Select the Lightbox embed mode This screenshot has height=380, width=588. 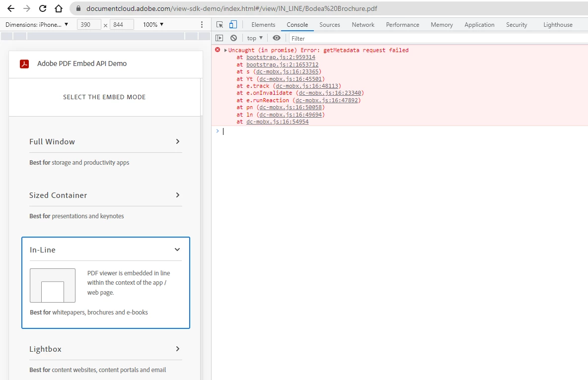[x=45, y=349]
